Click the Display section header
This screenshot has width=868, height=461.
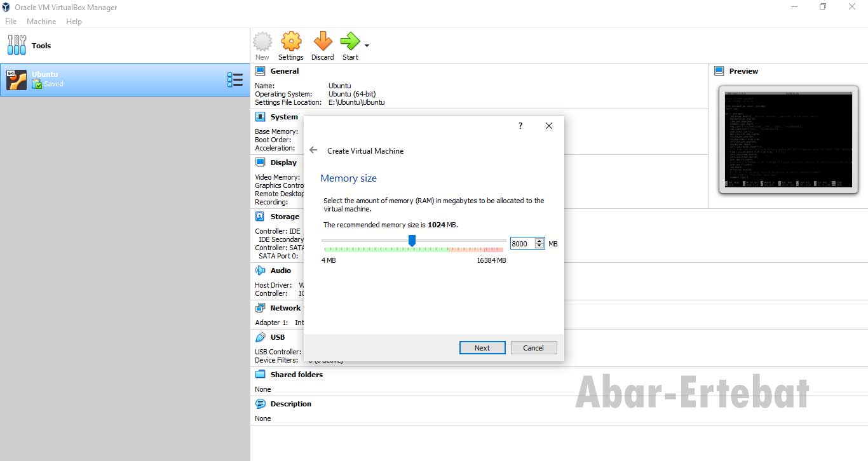[283, 163]
